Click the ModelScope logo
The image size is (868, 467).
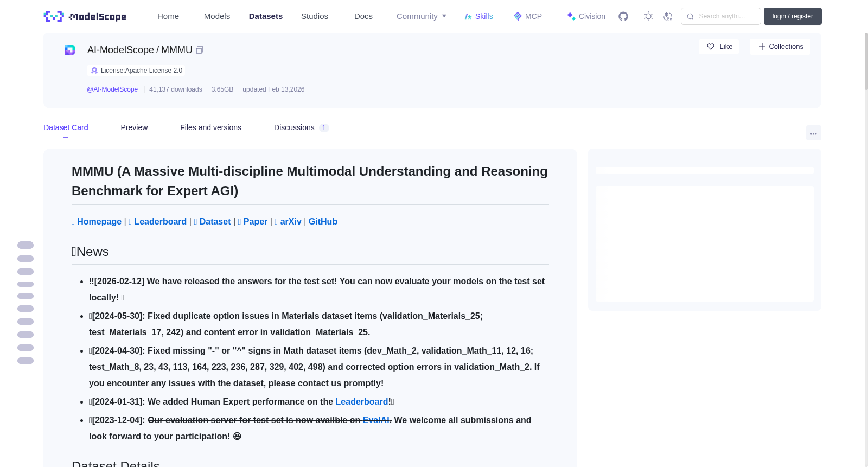(x=85, y=16)
